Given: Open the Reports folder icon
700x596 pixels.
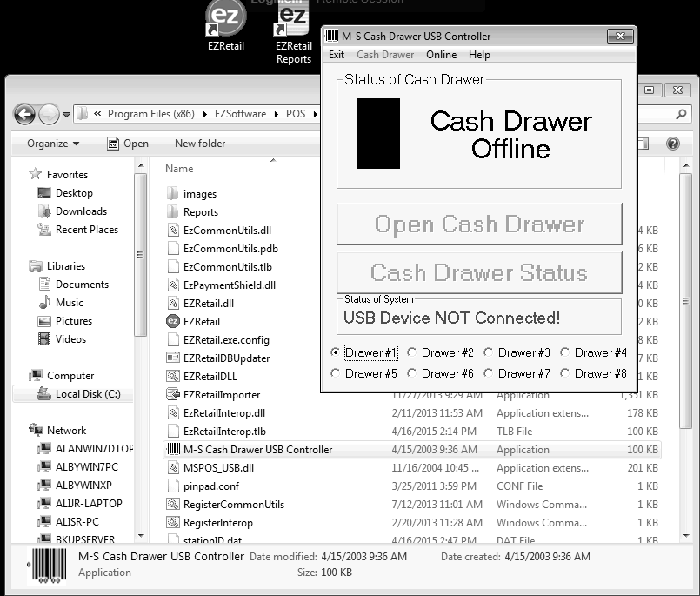Looking at the screenshot, I should [x=173, y=212].
